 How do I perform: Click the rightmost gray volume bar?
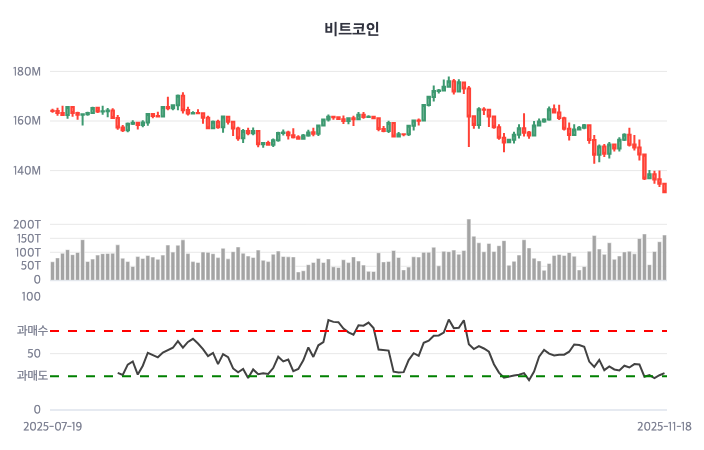pyautogui.click(x=664, y=258)
